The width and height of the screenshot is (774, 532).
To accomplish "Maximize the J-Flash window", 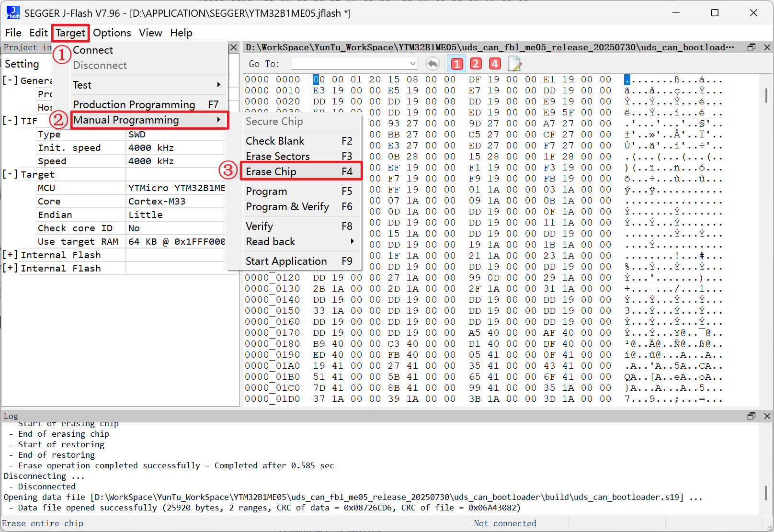I will point(715,12).
